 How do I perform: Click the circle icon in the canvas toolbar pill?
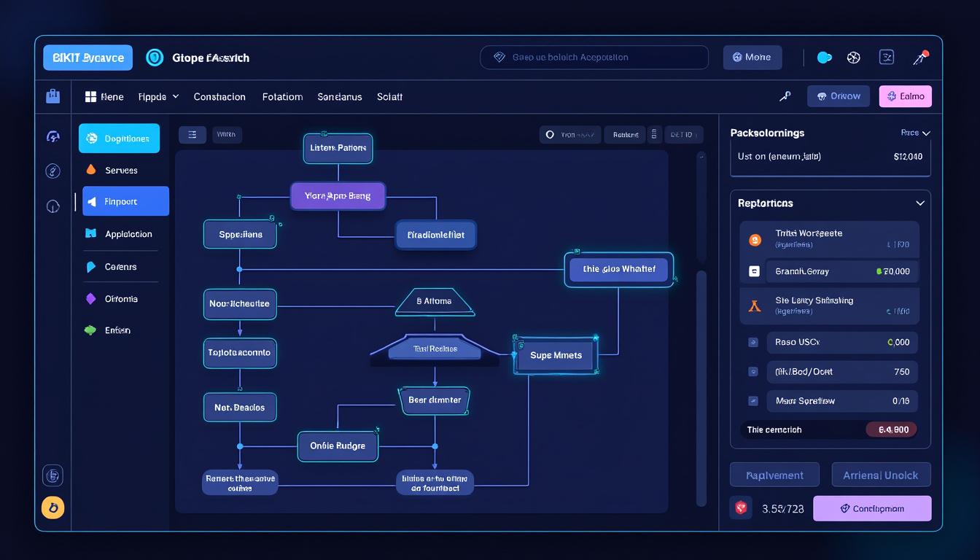[551, 135]
